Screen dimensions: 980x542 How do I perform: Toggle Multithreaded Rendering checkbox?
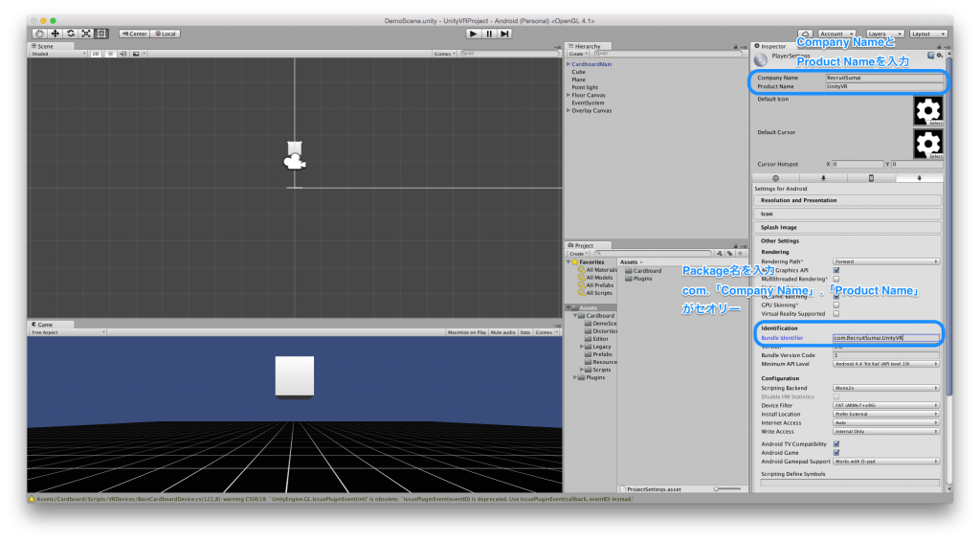tap(836, 280)
